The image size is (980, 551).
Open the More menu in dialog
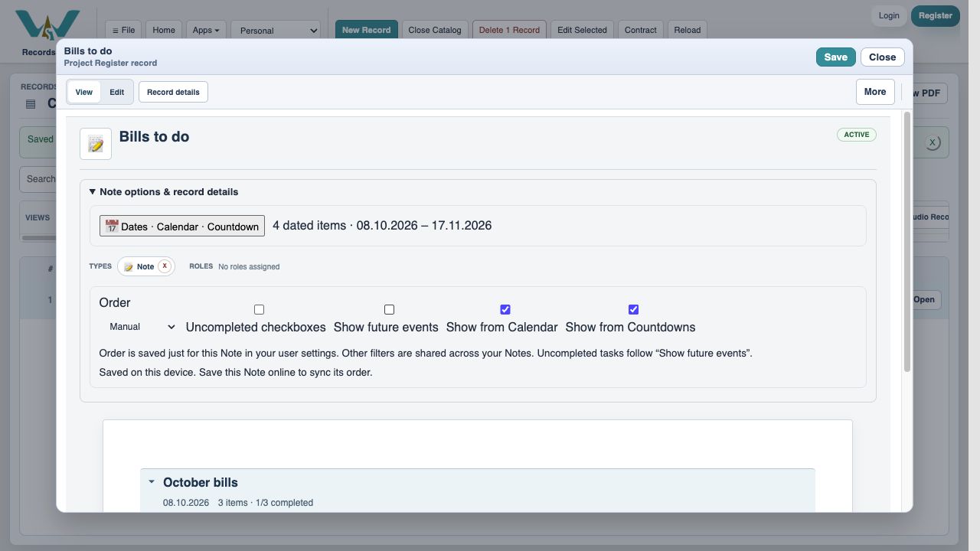point(875,92)
